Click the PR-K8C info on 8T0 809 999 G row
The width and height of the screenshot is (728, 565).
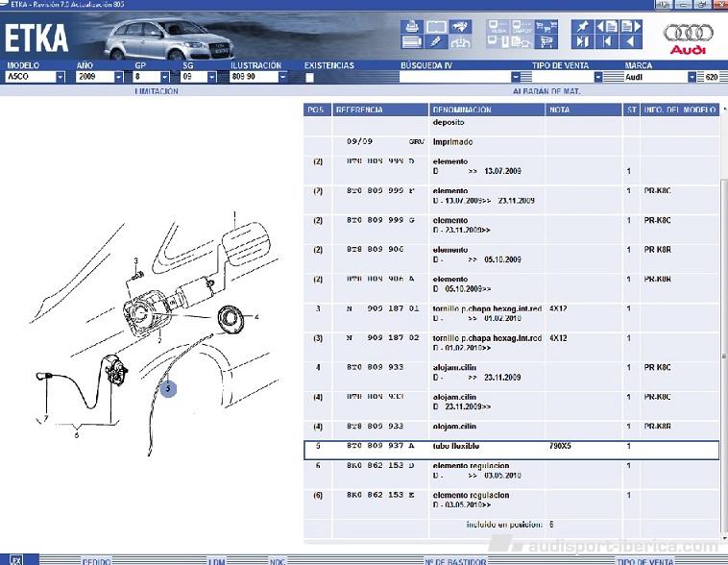click(657, 220)
